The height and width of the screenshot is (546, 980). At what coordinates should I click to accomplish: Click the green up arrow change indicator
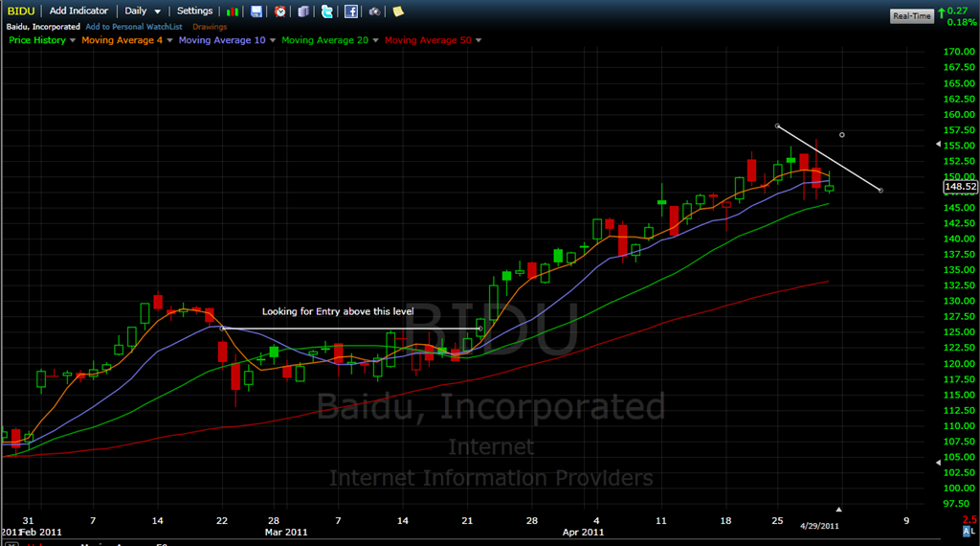(x=942, y=13)
